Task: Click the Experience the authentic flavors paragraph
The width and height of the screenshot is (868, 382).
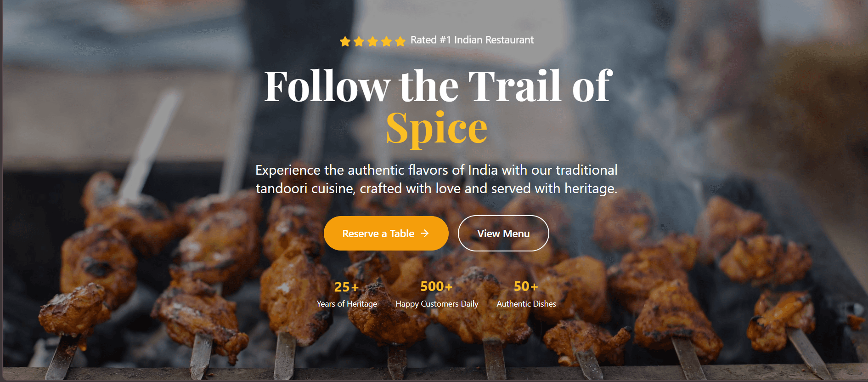Action: 436,179
